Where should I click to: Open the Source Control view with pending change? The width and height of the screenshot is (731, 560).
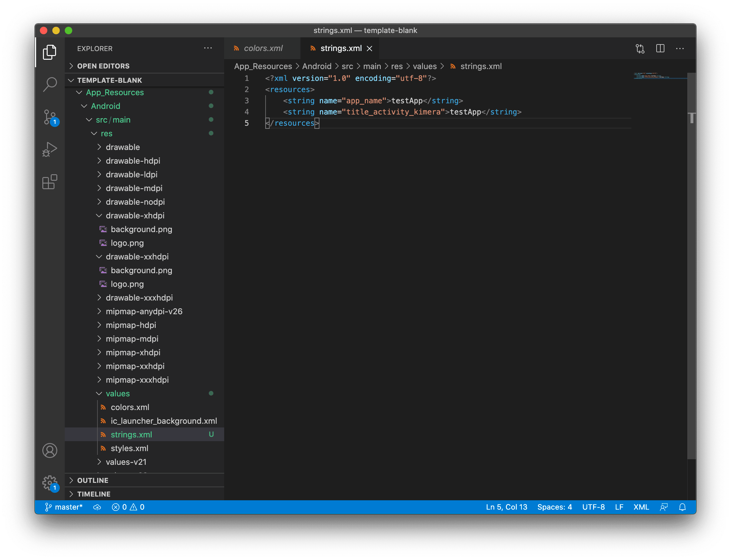(x=50, y=117)
